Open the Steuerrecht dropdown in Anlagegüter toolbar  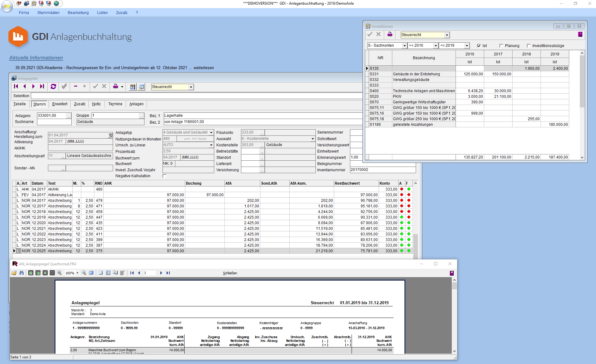tap(191, 87)
